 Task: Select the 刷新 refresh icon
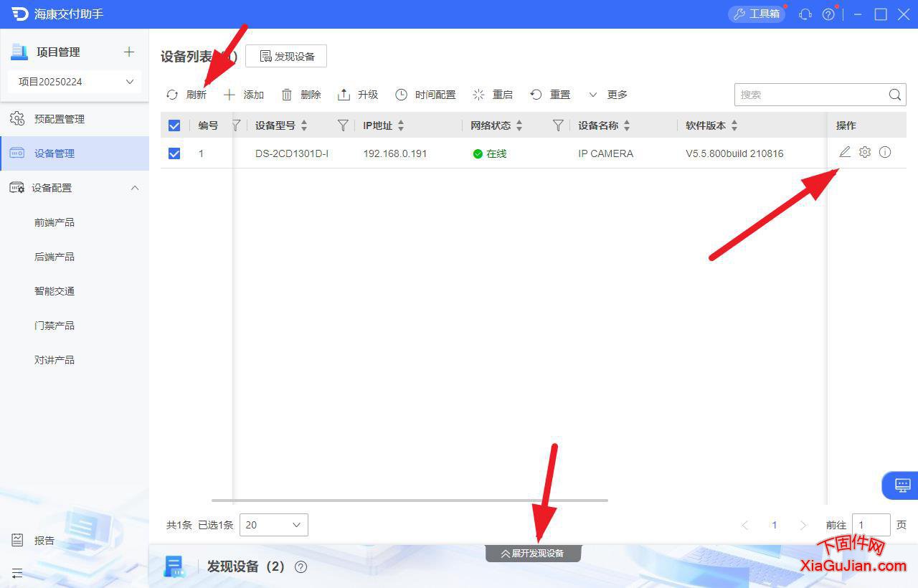(172, 94)
